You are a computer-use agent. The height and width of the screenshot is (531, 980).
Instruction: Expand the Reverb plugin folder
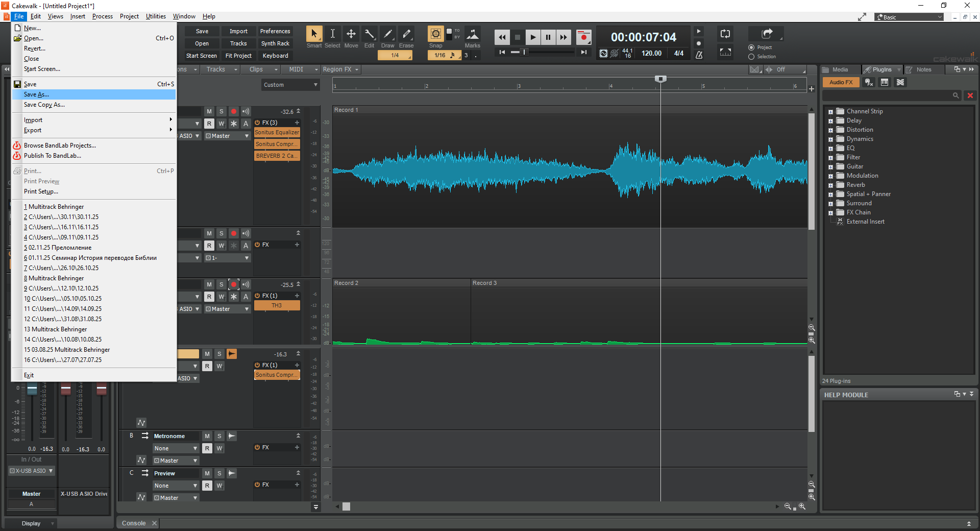(x=830, y=185)
